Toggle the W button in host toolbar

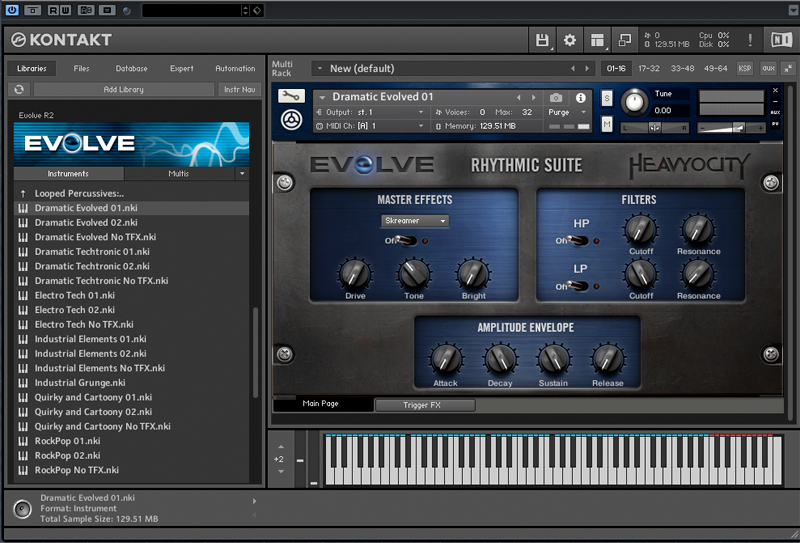coord(65,10)
